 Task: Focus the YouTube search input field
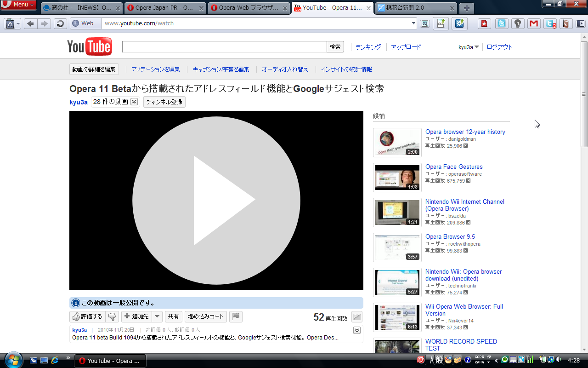tap(224, 46)
